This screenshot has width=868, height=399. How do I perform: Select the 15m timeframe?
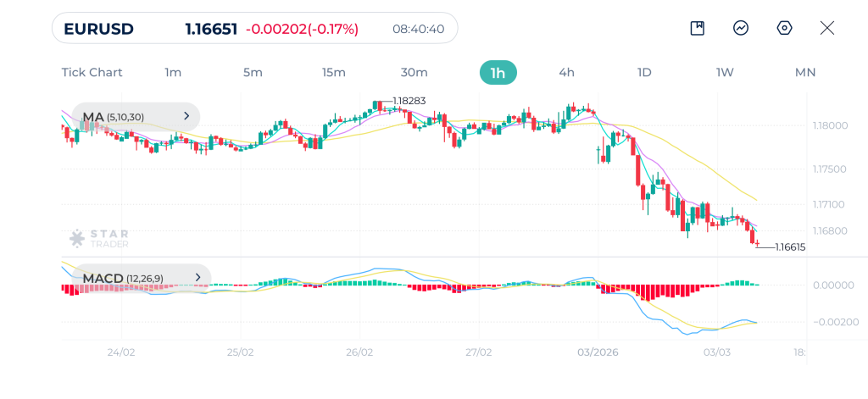pyautogui.click(x=334, y=73)
